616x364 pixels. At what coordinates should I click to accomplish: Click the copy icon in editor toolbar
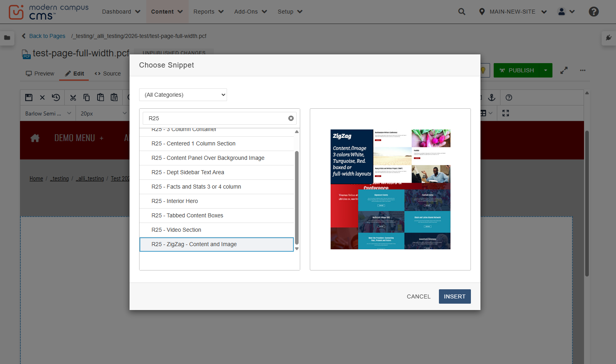(86, 97)
